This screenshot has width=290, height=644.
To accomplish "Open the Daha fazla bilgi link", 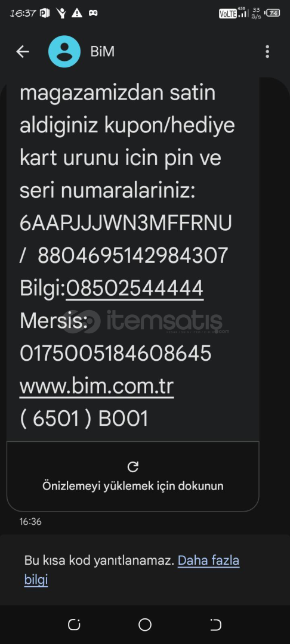I will coord(132,570).
